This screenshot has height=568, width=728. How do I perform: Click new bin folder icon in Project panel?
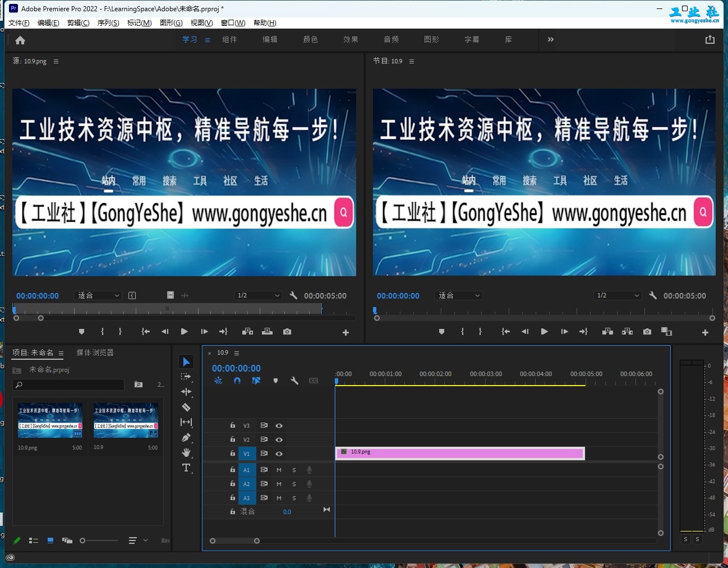tap(139, 384)
